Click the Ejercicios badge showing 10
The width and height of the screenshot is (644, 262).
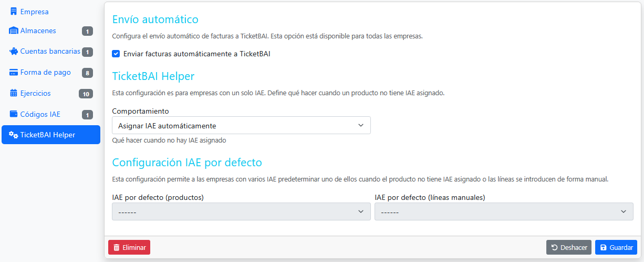(86, 94)
